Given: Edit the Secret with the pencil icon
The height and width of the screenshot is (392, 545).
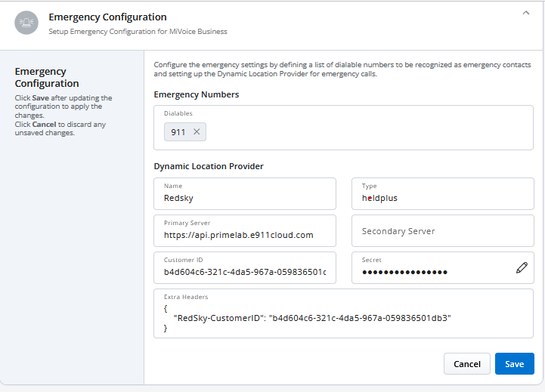Looking at the screenshot, I should click(522, 267).
